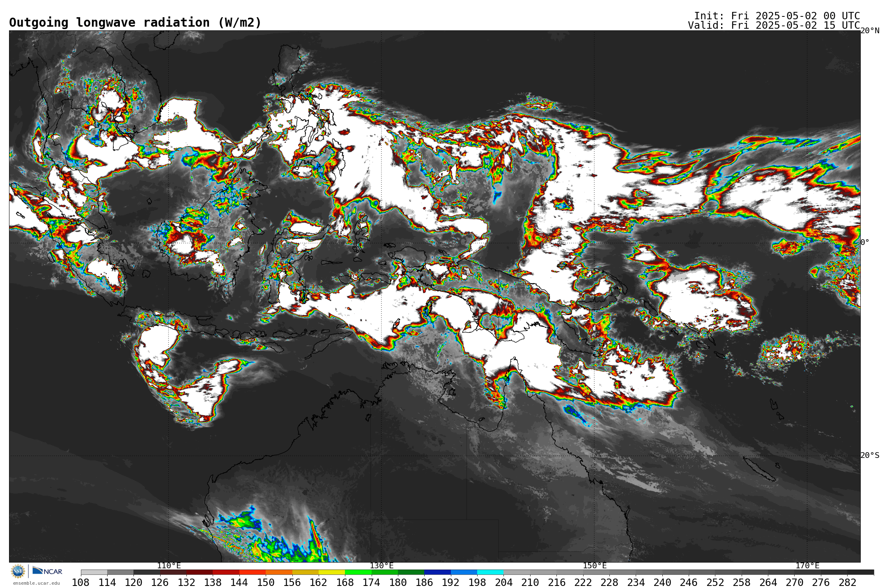The image size is (887, 588).
Task: Click the 130°E longitude label
Action: pos(381,566)
